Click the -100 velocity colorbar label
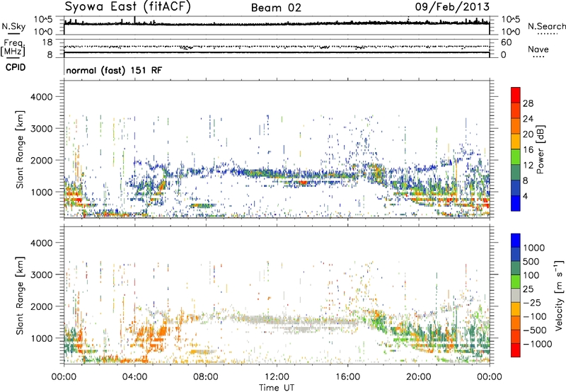 coord(534,316)
